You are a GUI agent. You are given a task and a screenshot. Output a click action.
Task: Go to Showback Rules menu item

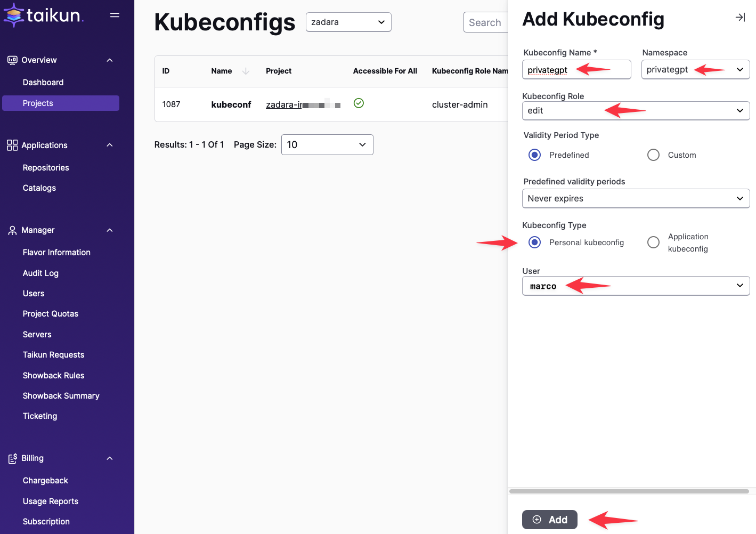pyautogui.click(x=53, y=376)
